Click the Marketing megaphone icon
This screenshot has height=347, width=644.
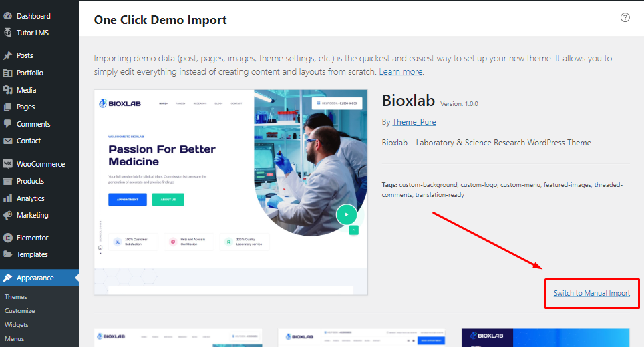pos(7,215)
